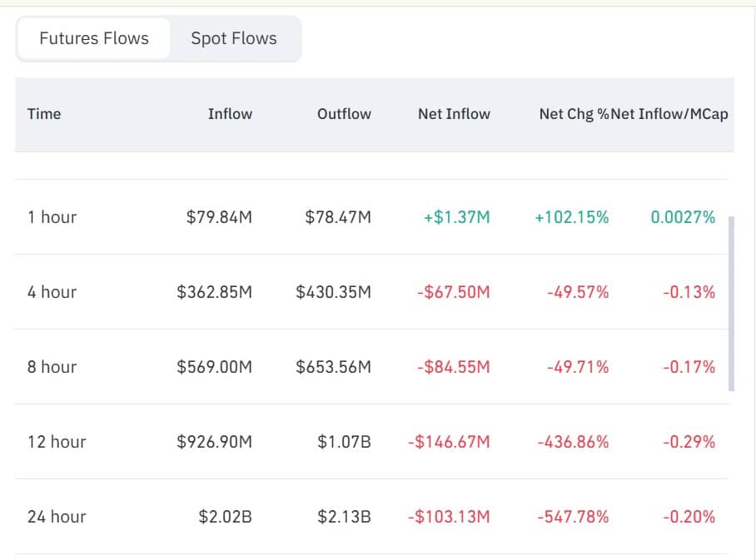Select the 12 hour row label
This screenshot has height=560, width=756.
(x=57, y=442)
